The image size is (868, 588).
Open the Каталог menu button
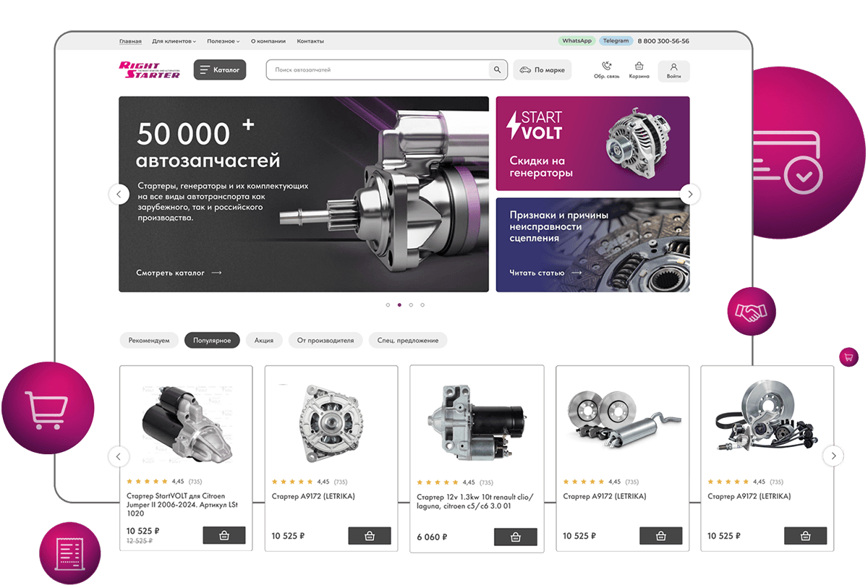pyautogui.click(x=220, y=70)
